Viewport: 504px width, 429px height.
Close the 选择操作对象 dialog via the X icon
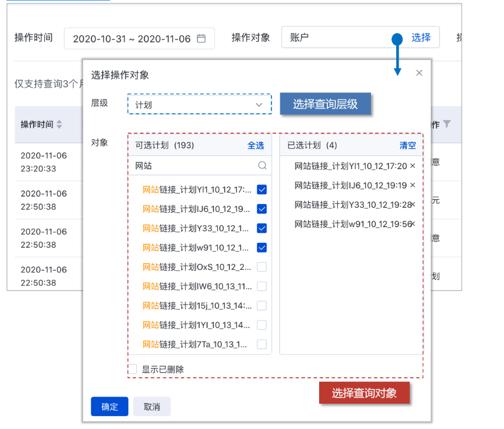click(419, 72)
